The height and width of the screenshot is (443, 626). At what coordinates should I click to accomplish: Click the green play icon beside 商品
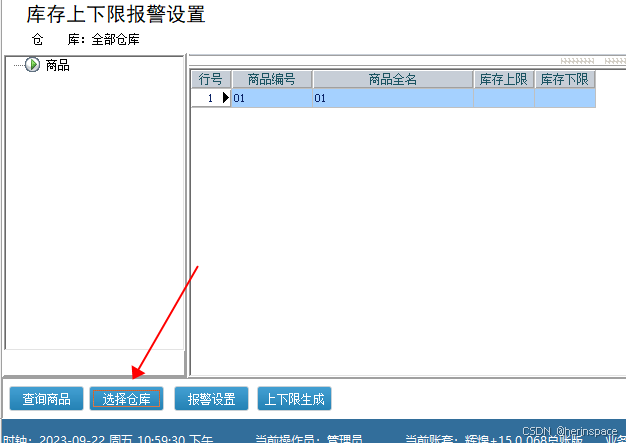32,64
